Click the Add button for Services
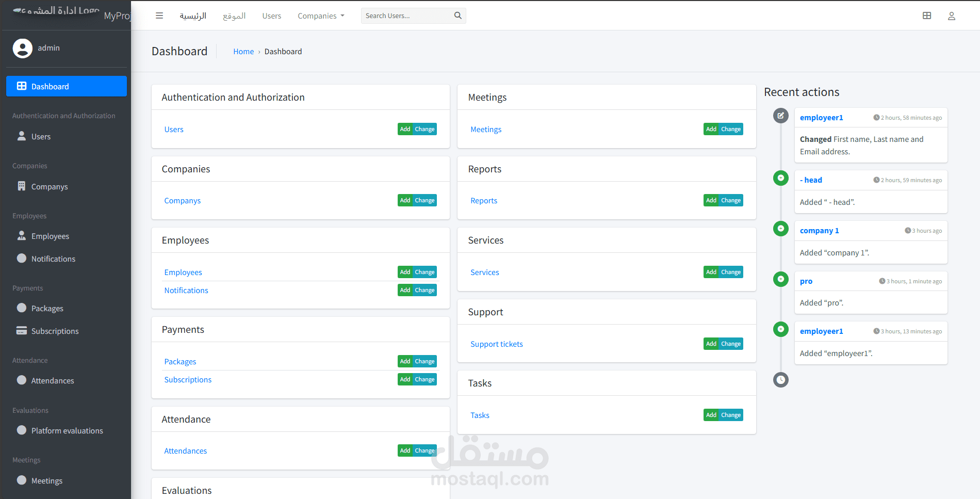This screenshot has height=499, width=980. pyautogui.click(x=711, y=272)
